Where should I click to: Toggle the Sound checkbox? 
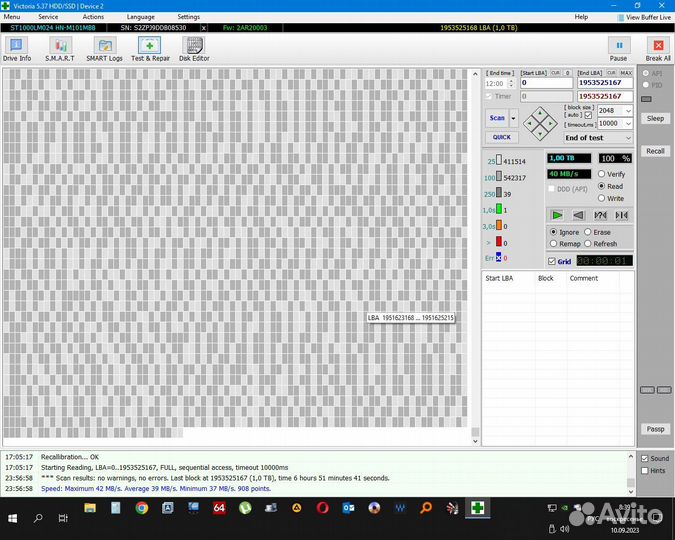coord(644,458)
